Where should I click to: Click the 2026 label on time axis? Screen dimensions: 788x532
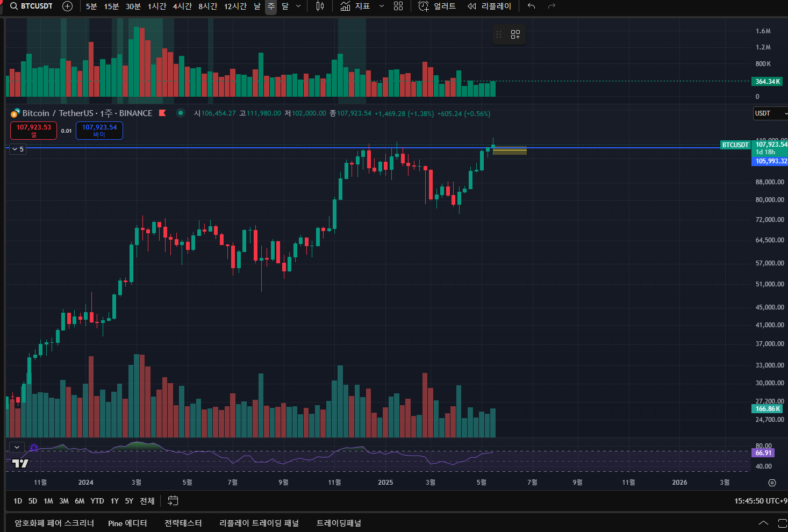[679, 483]
